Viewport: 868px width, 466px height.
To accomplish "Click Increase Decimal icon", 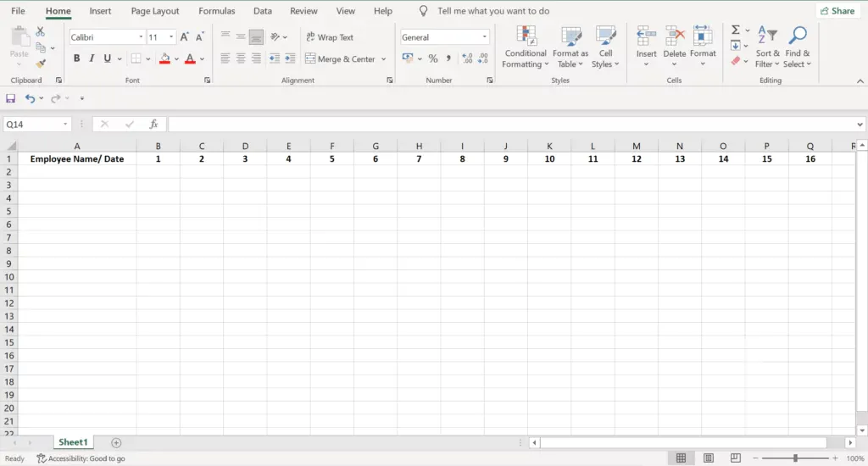I will [467, 58].
